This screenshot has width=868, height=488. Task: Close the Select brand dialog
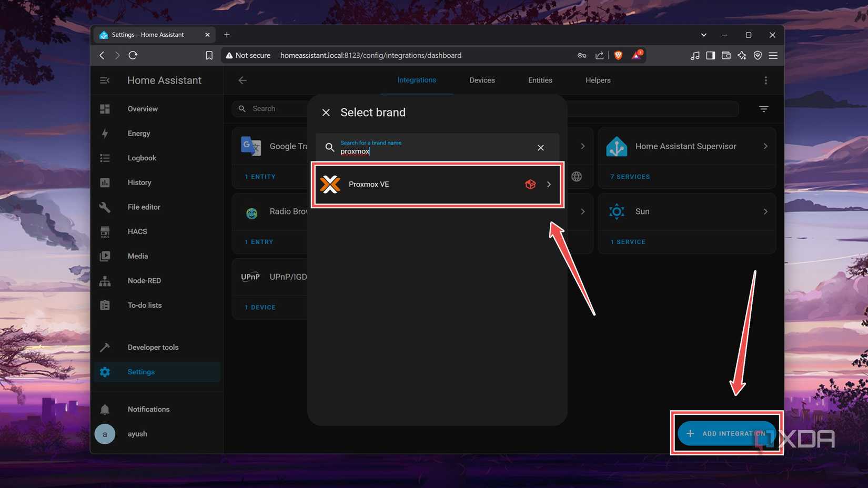point(326,113)
